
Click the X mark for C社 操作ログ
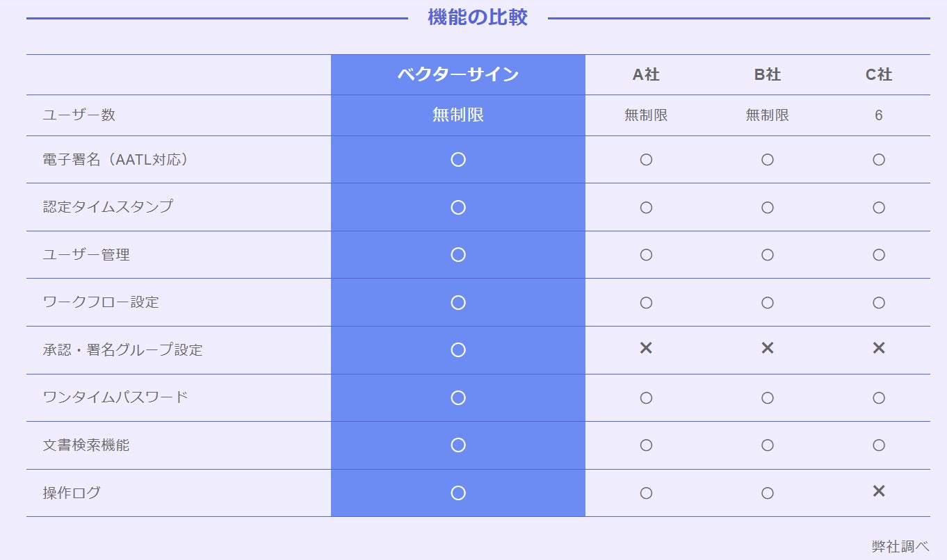[x=879, y=491]
